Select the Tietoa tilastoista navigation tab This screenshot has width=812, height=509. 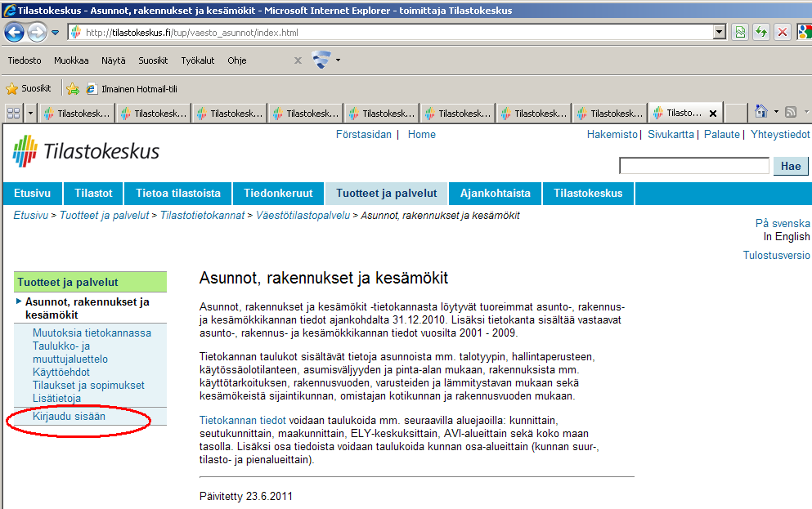click(178, 194)
